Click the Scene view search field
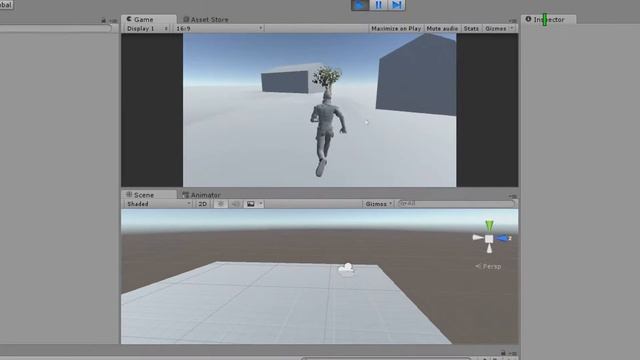 click(x=456, y=203)
